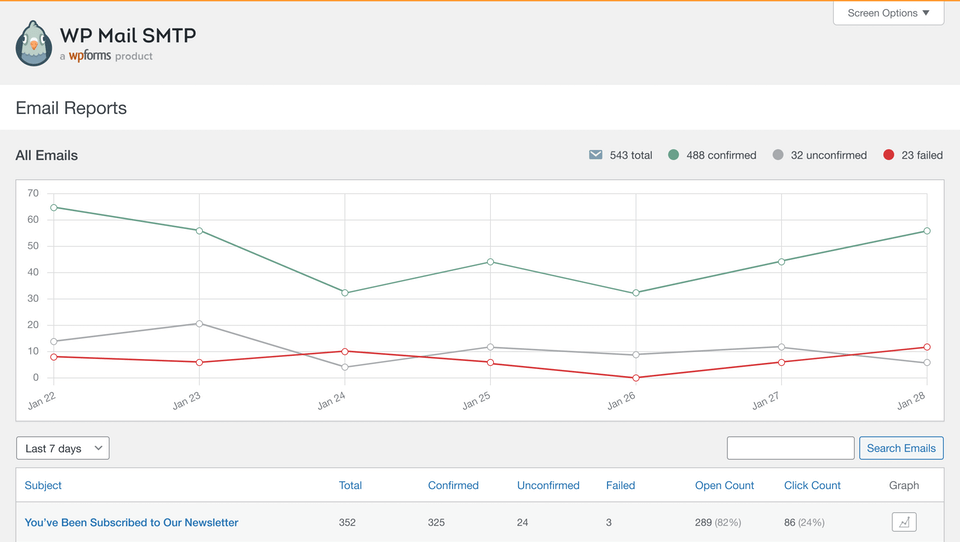Expand the Screen Options panel
960x542 pixels.
(x=888, y=13)
